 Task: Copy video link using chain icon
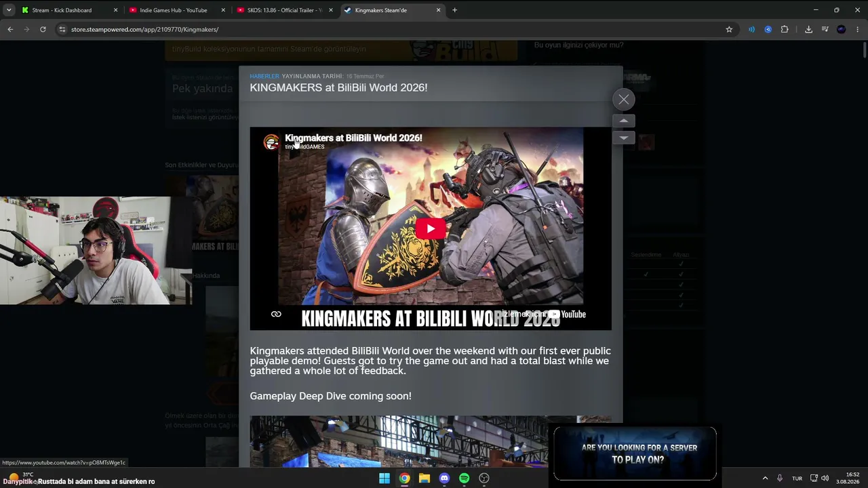pyautogui.click(x=276, y=314)
